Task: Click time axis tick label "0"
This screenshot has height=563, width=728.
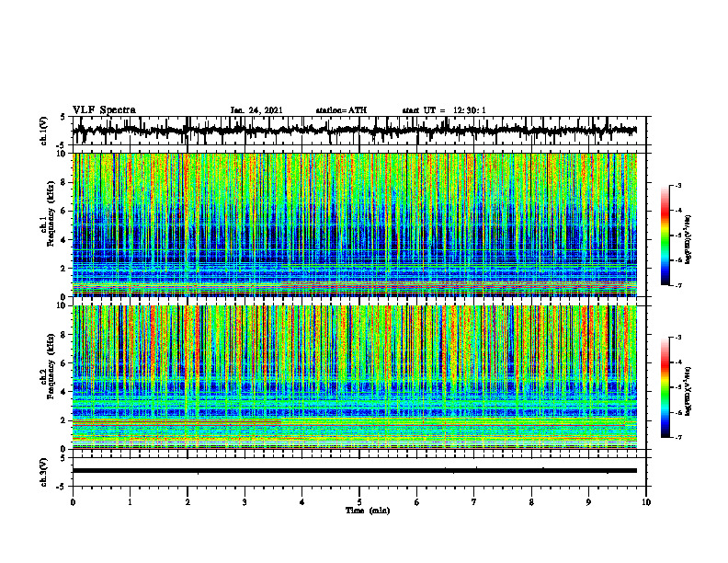Action: coord(73,502)
